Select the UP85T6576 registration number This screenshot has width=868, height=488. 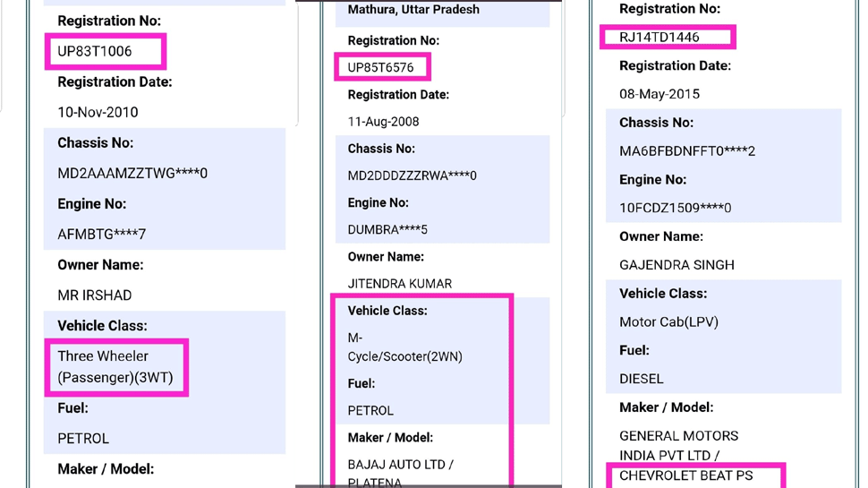pyautogui.click(x=380, y=68)
